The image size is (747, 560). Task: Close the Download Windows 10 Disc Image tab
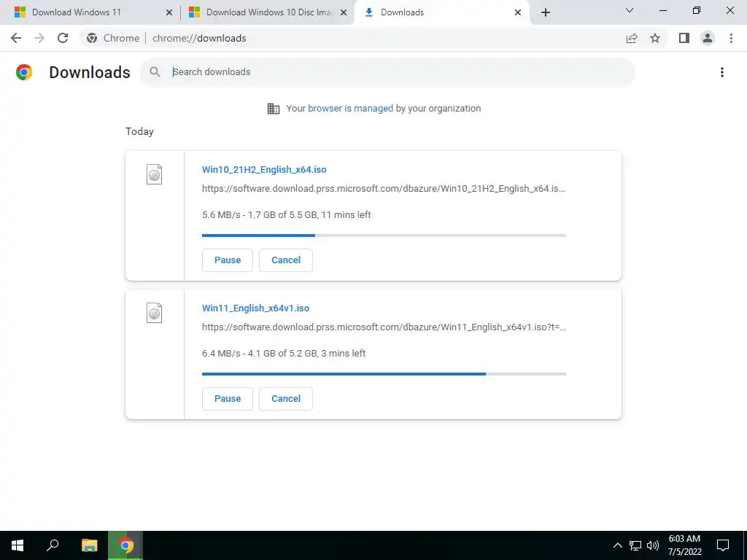pos(344,12)
